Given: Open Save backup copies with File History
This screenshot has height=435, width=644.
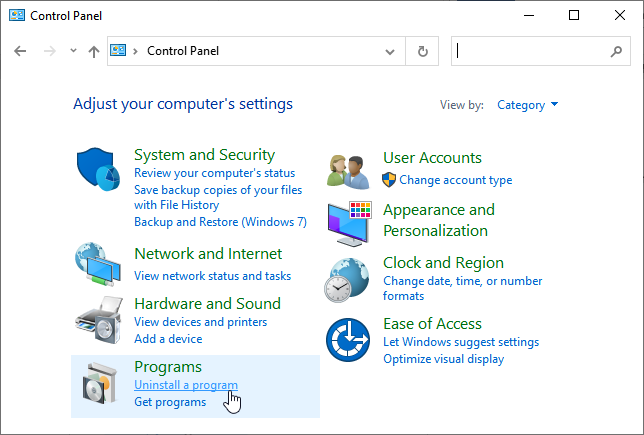Looking at the screenshot, I should point(218,197).
